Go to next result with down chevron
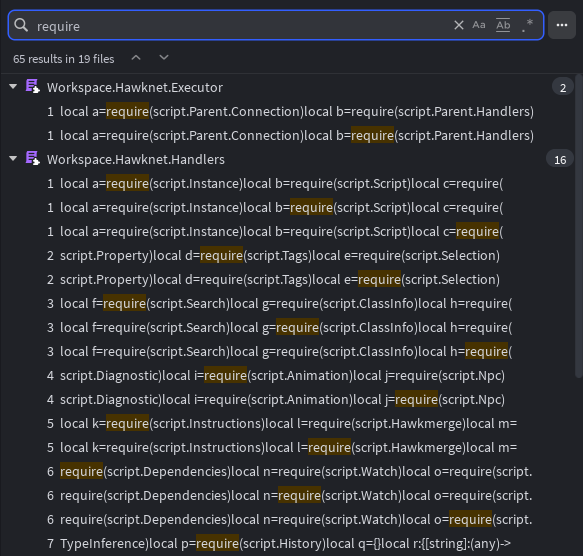583x556 pixels. pyautogui.click(x=164, y=58)
